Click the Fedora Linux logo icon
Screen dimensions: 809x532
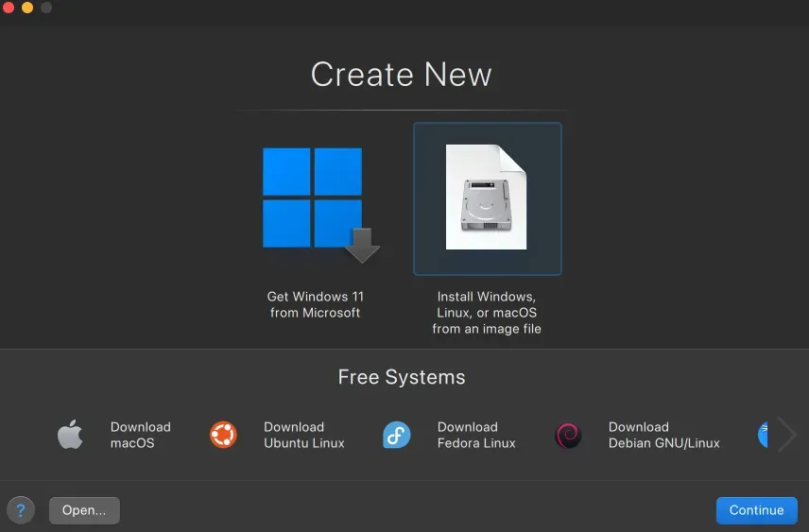[x=396, y=435]
